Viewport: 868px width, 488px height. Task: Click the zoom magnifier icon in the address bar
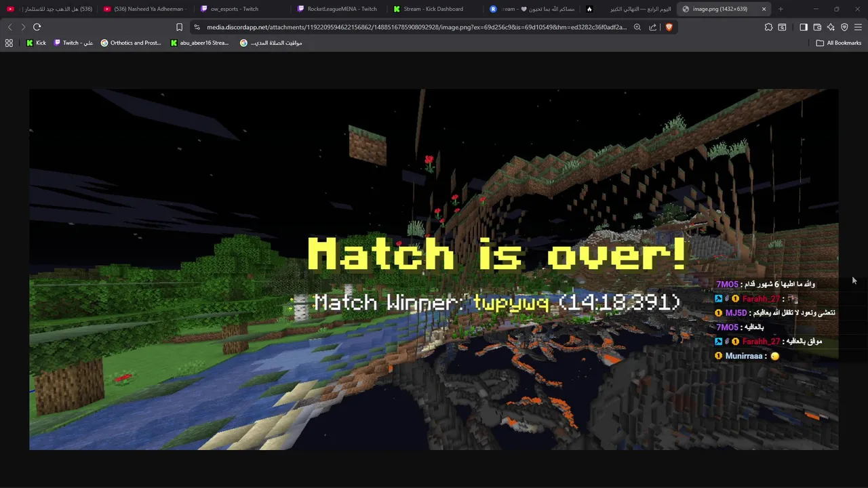(x=637, y=27)
